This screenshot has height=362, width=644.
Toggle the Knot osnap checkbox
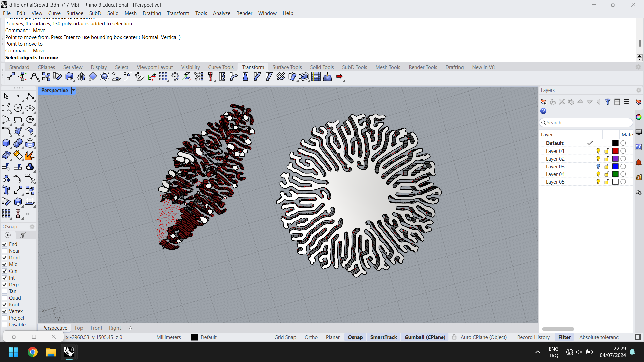(4, 305)
